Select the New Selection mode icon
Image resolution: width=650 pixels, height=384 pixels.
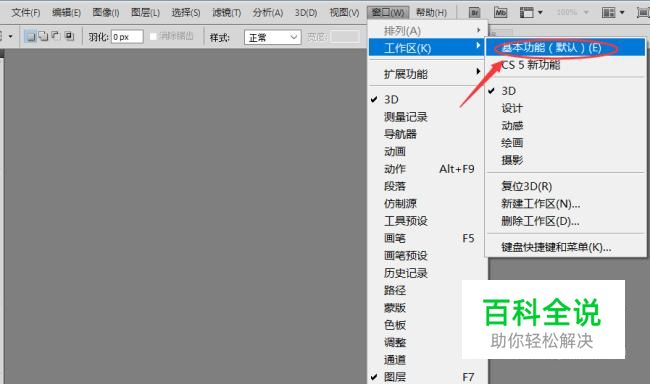(x=30, y=36)
